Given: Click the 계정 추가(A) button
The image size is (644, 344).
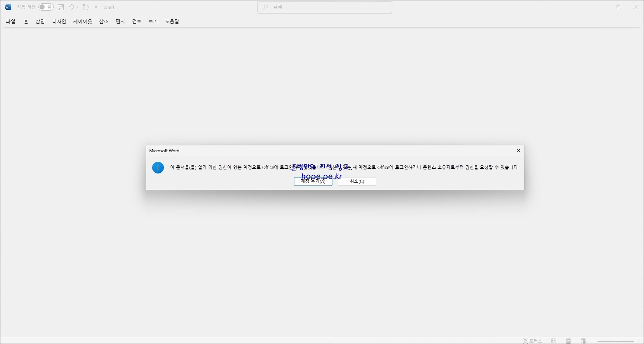Looking at the screenshot, I should pos(313,181).
